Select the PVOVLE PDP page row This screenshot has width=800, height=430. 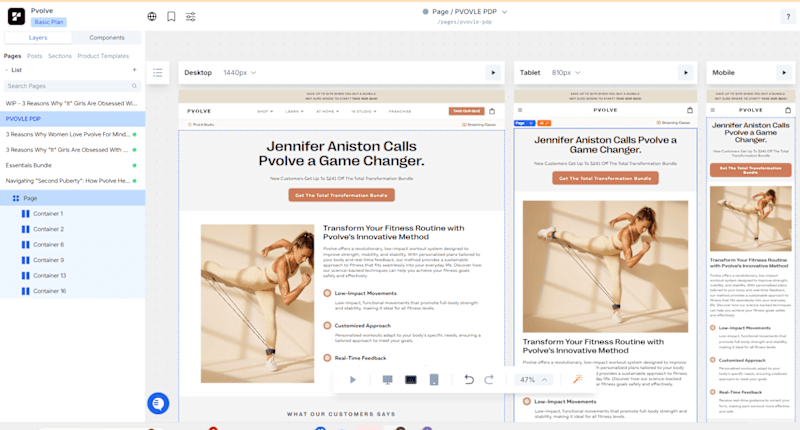point(72,119)
